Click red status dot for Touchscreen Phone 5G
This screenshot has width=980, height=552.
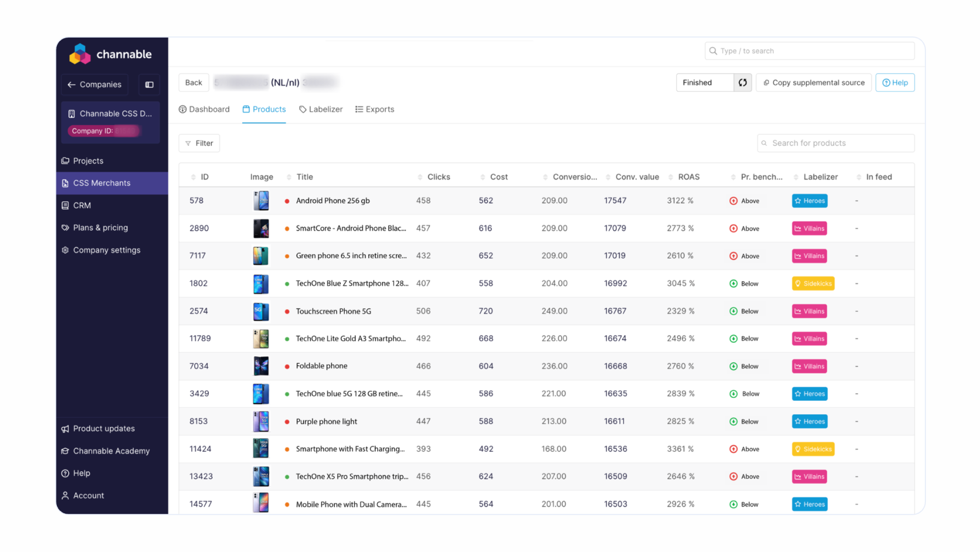(287, 312)
